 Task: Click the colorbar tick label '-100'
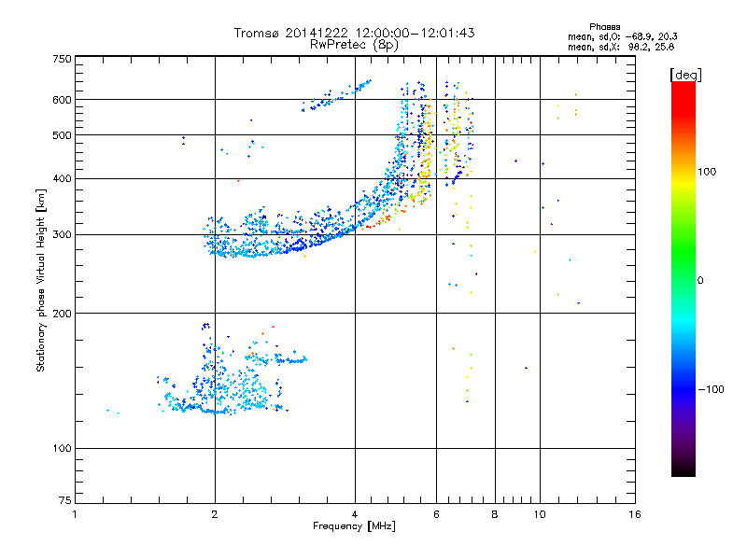click(x=711, y=389)
